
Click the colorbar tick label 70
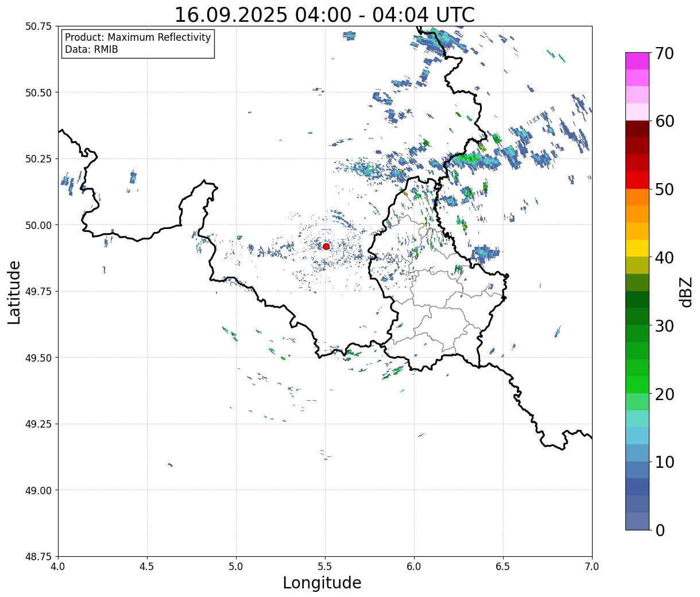coord(665,53)
